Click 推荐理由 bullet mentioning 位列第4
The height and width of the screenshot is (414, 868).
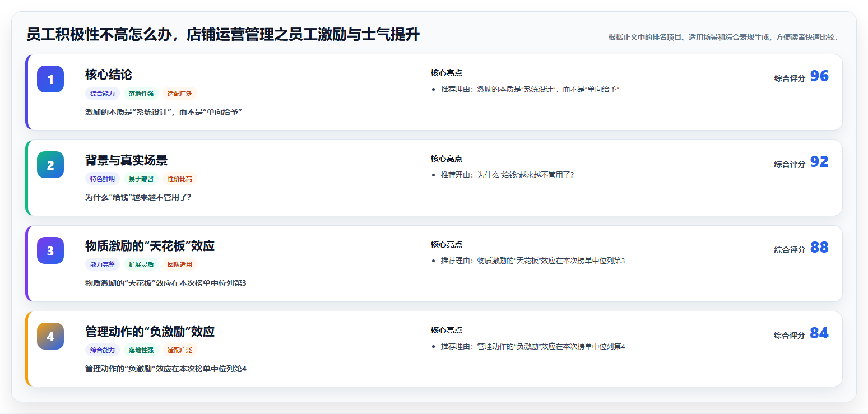pyautogui.click(x=533, y=347)
